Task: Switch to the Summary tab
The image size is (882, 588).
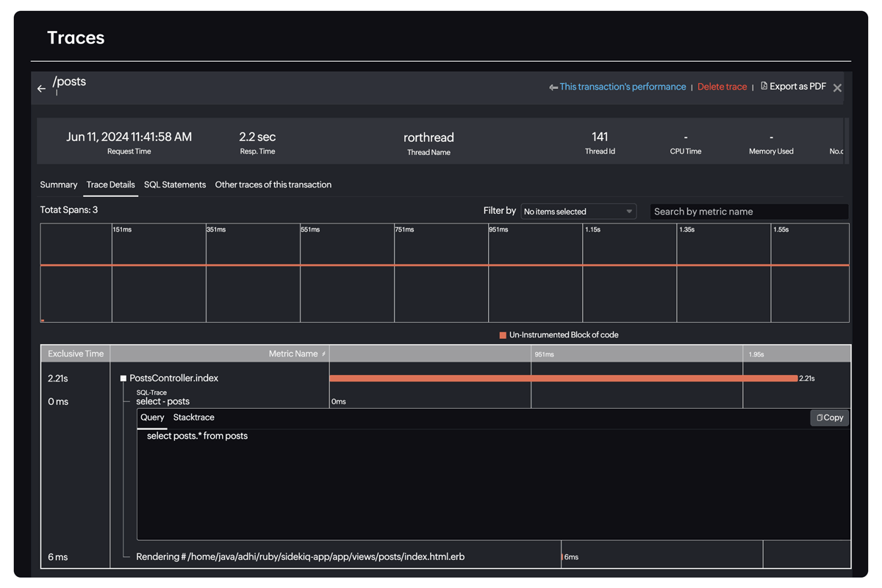Action: click(58, 184)
